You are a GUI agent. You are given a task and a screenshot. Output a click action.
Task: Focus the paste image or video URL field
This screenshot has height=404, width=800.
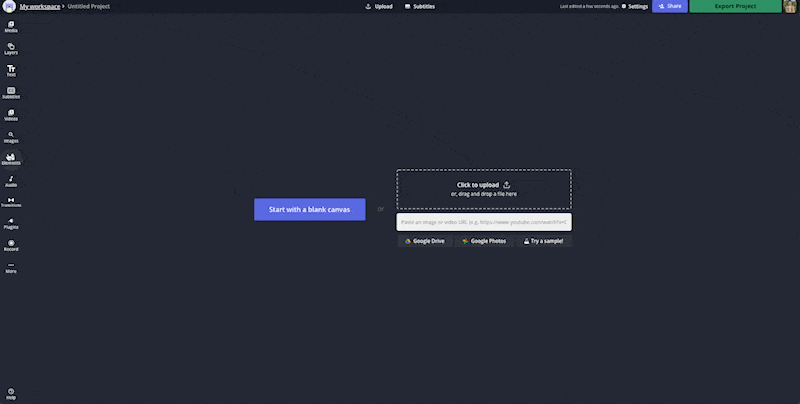coord(484,222)
